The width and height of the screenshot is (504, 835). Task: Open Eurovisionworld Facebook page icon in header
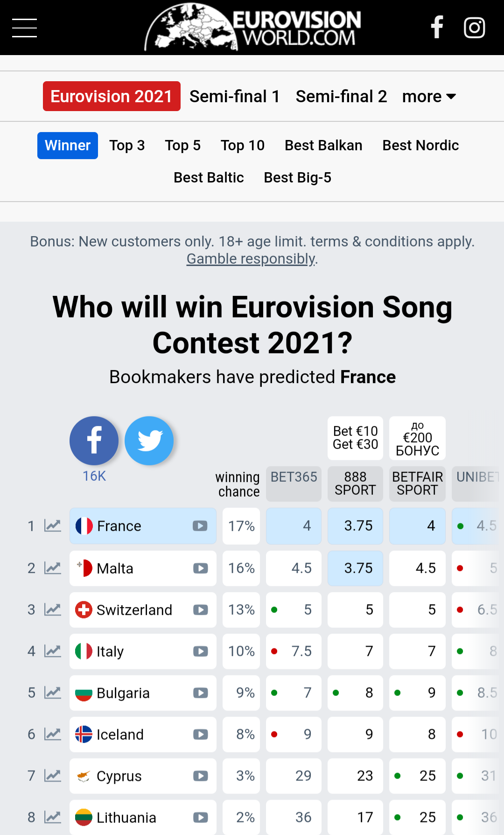437,28
